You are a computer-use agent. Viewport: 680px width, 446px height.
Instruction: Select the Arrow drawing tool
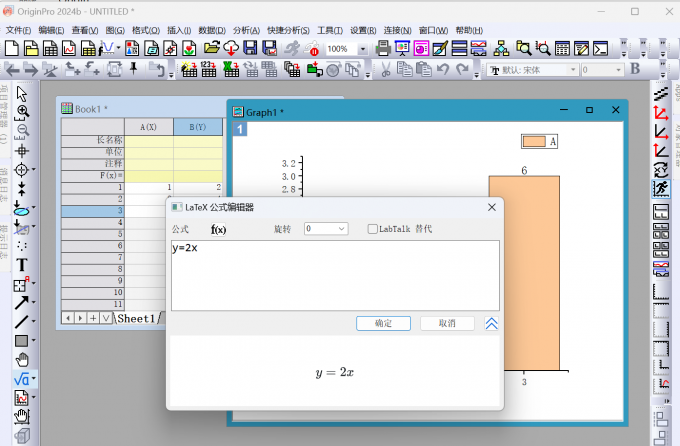pos(22,302)
